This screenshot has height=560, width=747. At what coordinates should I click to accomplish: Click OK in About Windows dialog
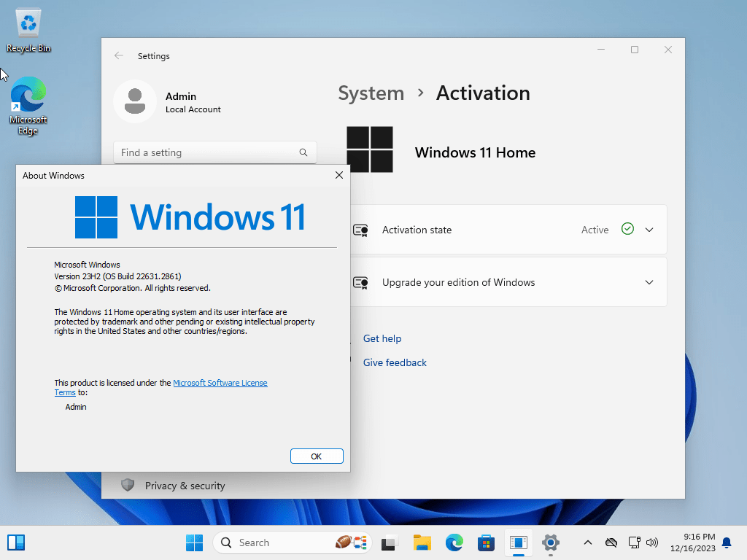tap(317, 456)
